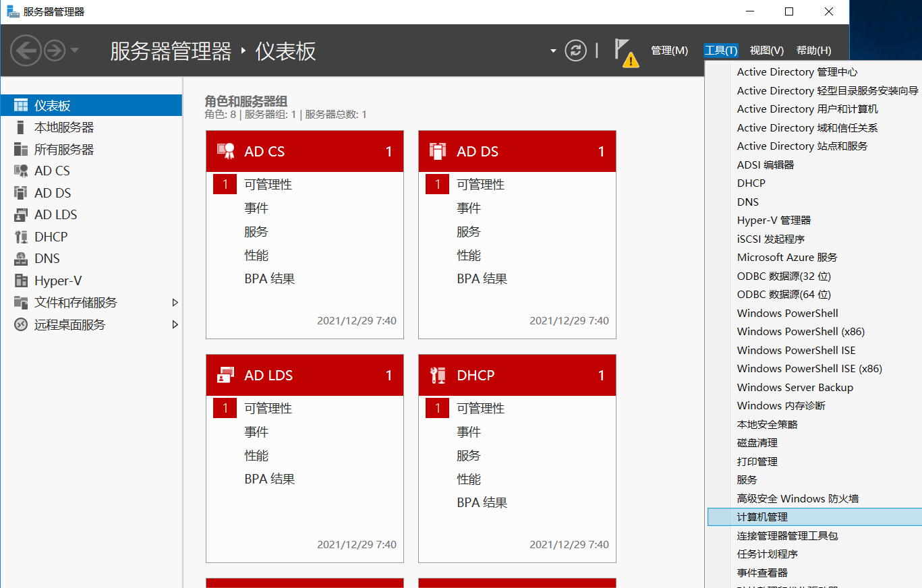Click the DHCP sidebar icon

(x=22, y=237)
